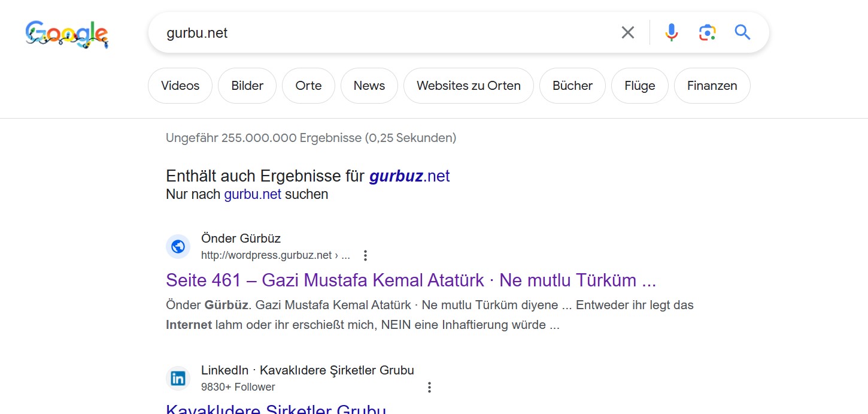Image resolution: width=868 pixels, height=414 pixels.
Task: Start voice search with microphone icon
Action: pos(672,32)
